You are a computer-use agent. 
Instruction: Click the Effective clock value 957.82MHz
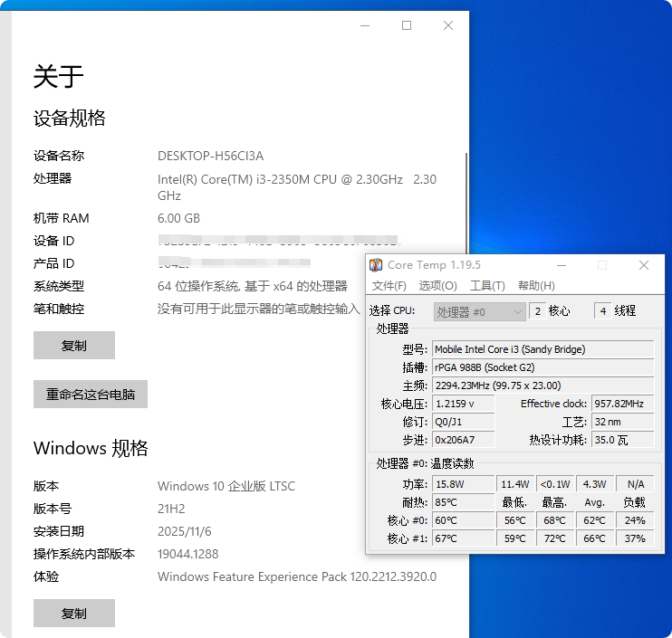click(623, 404)
